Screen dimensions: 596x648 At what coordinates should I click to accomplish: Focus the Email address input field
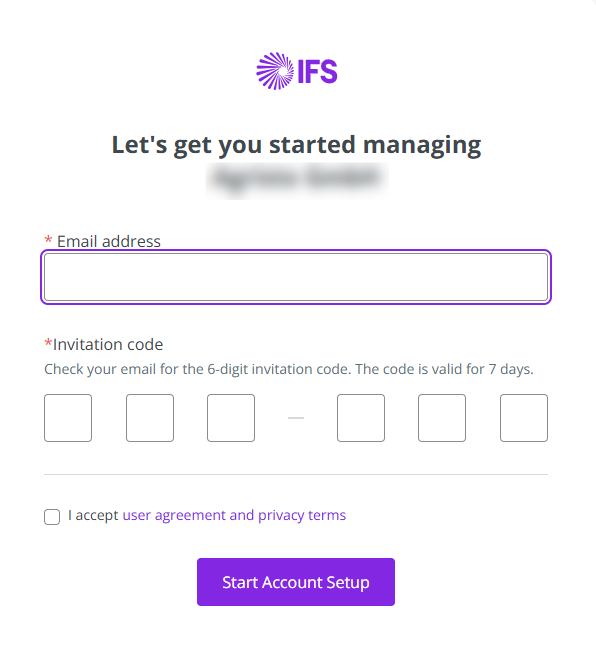296,277
